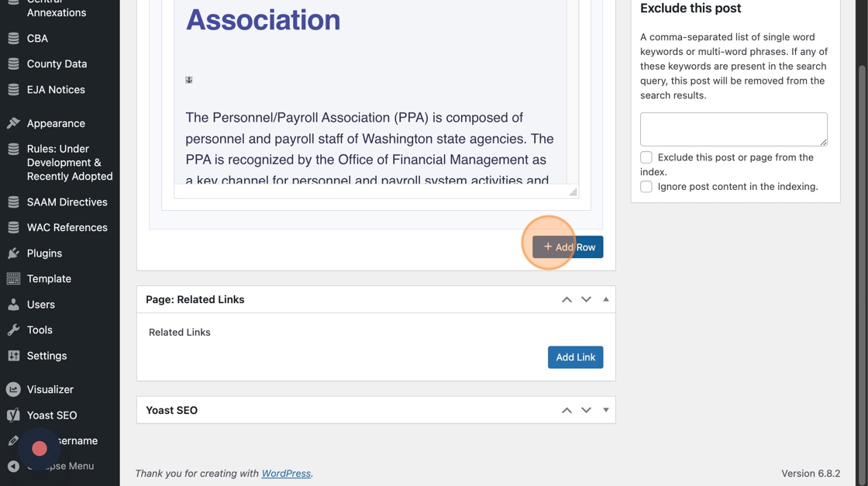Click the Users person icon
The height and width of the screenshot is (486, 868).
pyautogui.click(x=13, y=305)
